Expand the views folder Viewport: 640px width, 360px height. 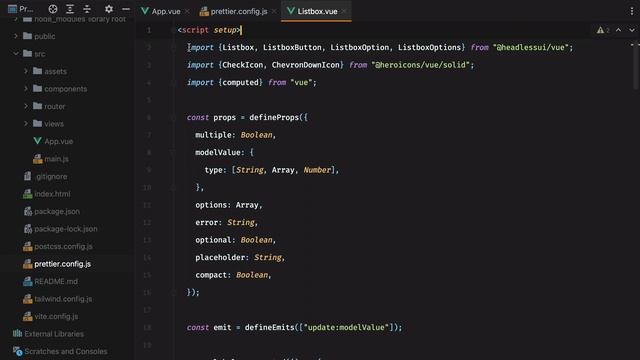tap(26, 124)
